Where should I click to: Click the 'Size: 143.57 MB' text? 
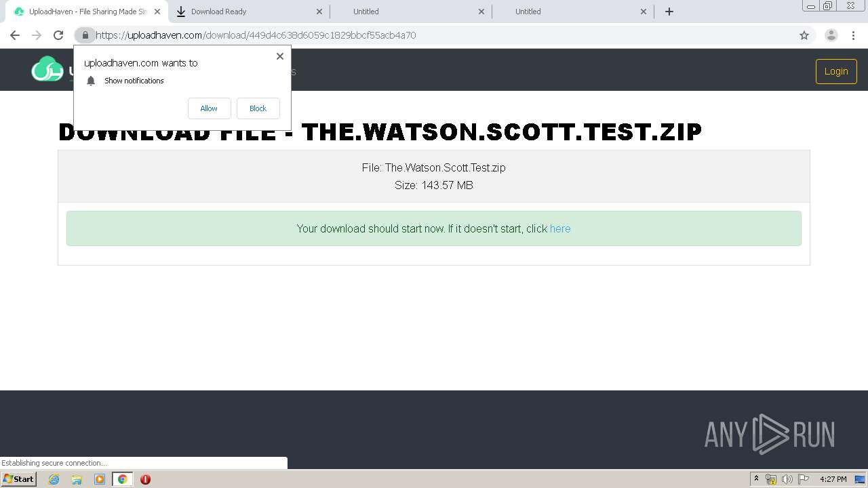[434, 185]
